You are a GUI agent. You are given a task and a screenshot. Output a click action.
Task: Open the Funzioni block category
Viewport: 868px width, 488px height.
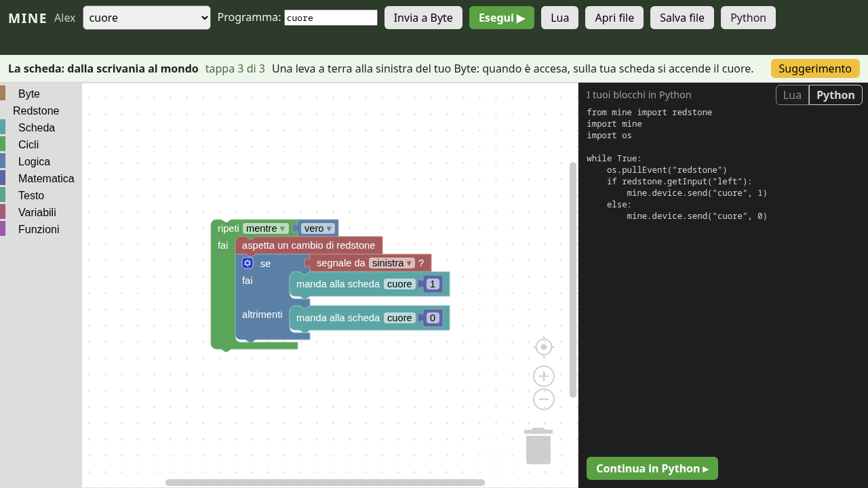tap(41, 229)
